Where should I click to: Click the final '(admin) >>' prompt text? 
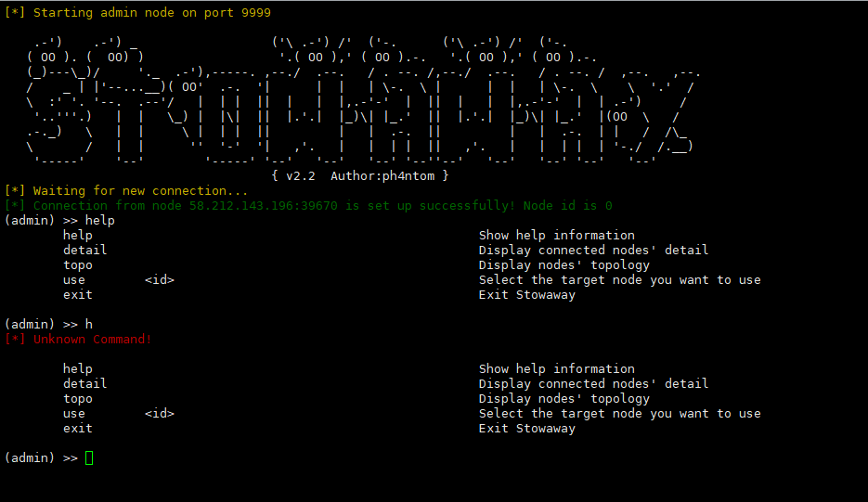(x=41, y=457)
